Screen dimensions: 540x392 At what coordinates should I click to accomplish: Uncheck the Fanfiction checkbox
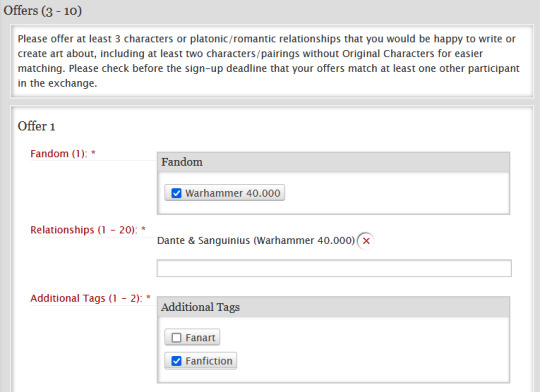coord(176,361)
